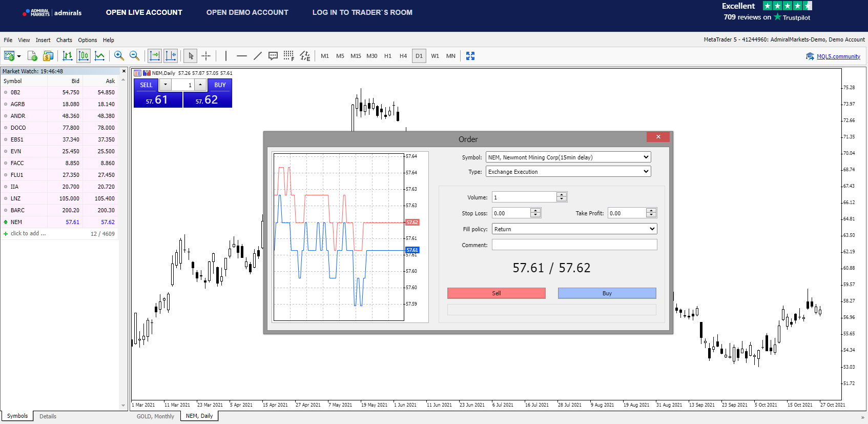Toggle fullscreen mode icon
The width and height of the screenshot is (868, 424).
[x=470, y=56]
